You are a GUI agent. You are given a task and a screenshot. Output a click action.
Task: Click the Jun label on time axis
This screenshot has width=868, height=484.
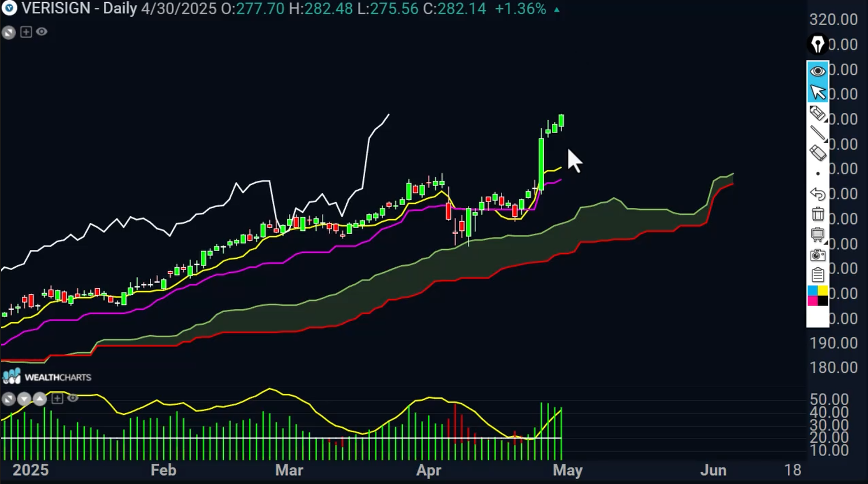[713, 470]
